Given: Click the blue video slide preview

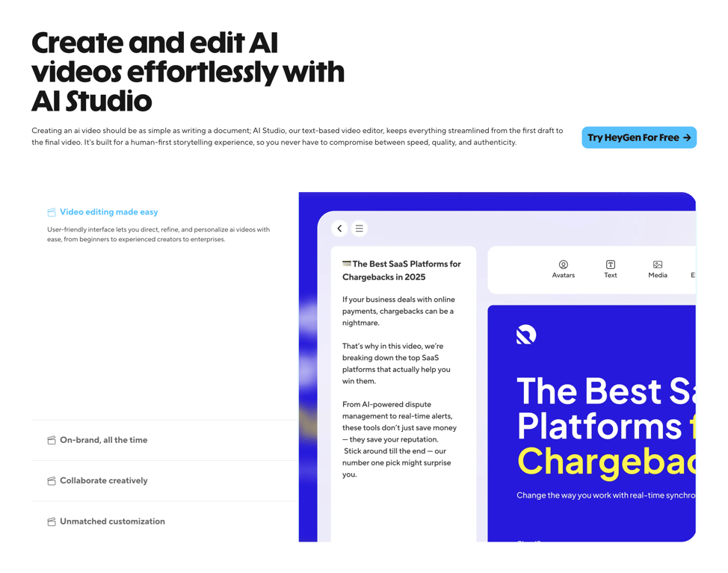Looking at the screenshot, I should pyautogui.click(x=591, y=423).
